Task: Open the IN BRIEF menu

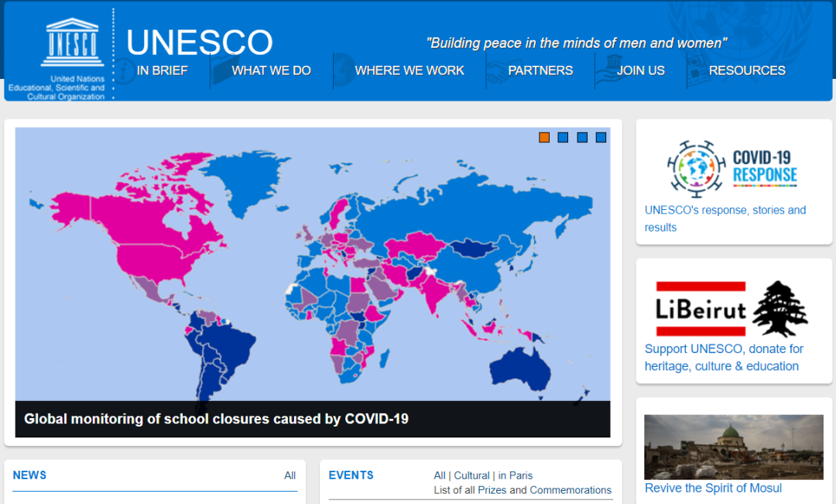Action: [162, 70]
